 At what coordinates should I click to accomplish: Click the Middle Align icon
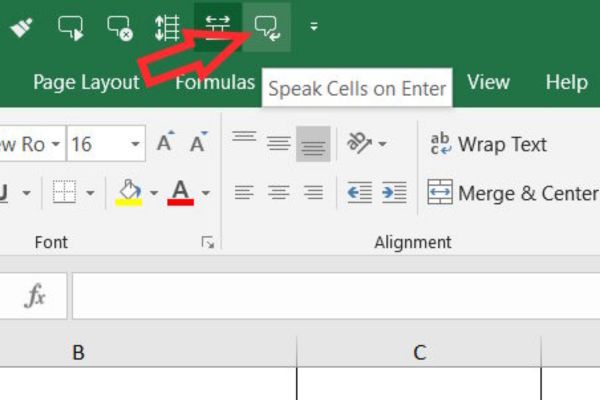[279, 144]
